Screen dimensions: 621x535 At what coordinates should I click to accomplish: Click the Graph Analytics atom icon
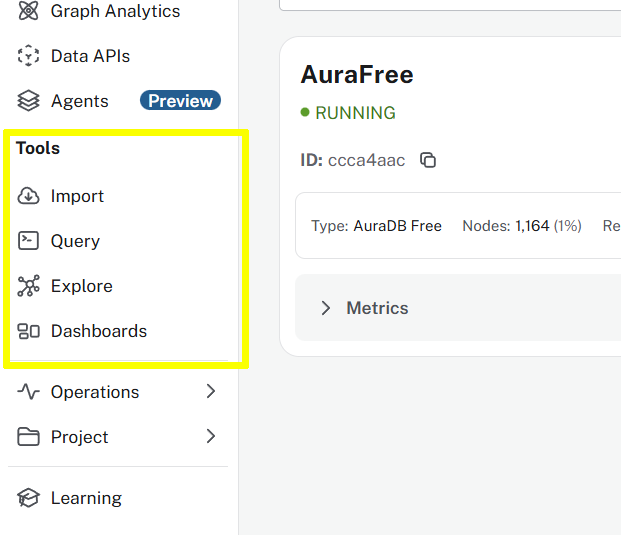pyautogui.click(x=29, y=12)
